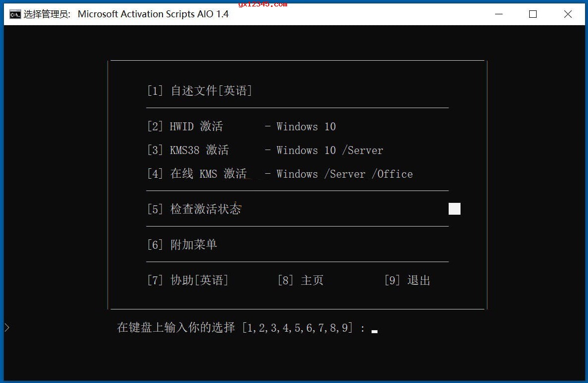Click the choice list '[1,2,3,4,5,6,7,8,9]'
This screenshot has height=383, width=588.
[298, 328]
